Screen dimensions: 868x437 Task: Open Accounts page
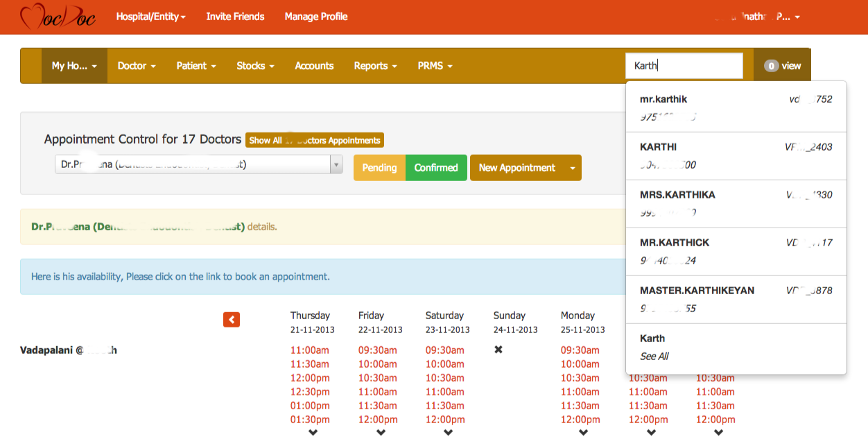[x=314, y=66]
